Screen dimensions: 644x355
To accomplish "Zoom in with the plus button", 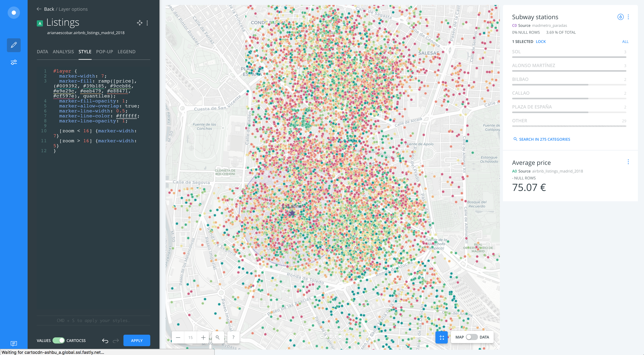I will [x=203, y=337].
